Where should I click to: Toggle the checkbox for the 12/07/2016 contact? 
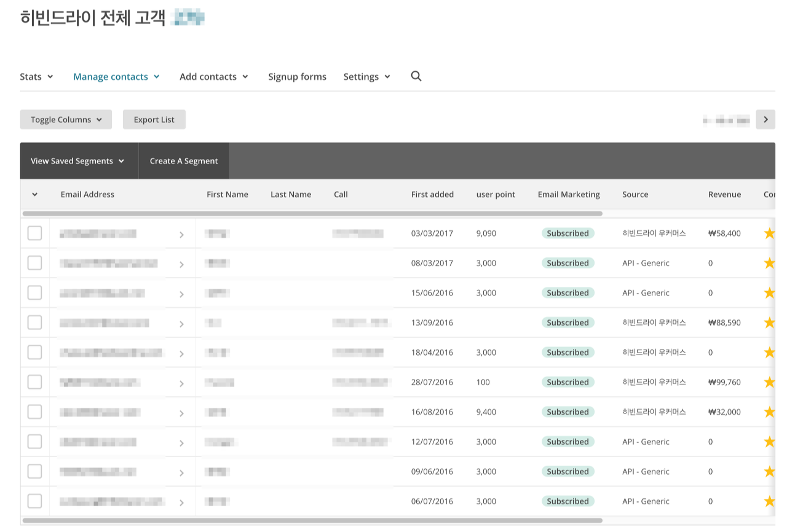tap(35, 442)
